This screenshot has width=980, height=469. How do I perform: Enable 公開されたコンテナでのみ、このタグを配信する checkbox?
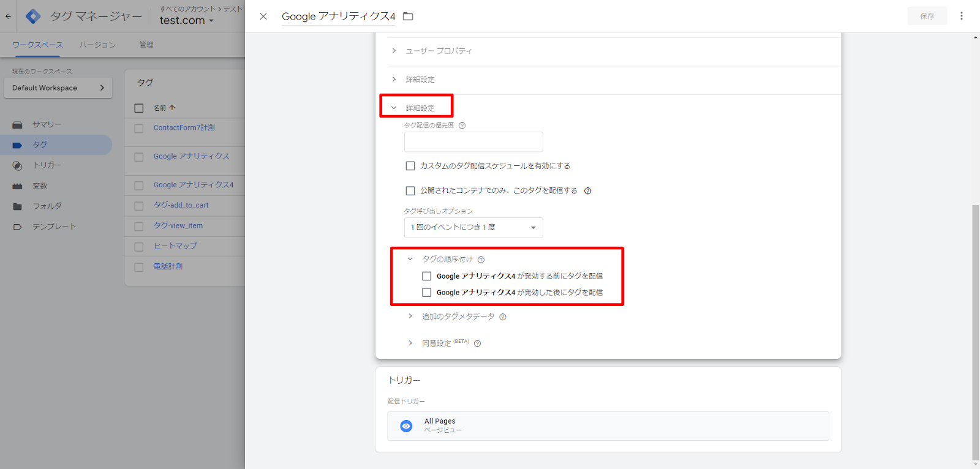(410, 191)
